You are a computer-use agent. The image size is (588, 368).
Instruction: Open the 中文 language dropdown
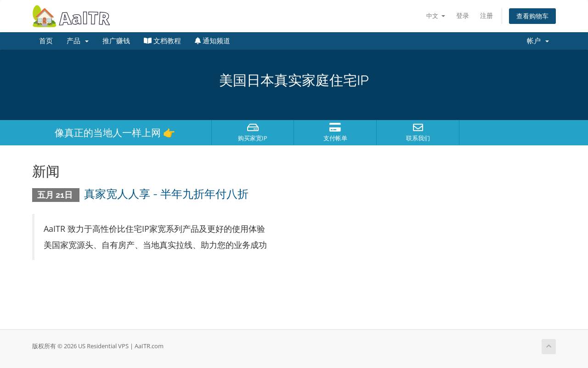point(435,16)
